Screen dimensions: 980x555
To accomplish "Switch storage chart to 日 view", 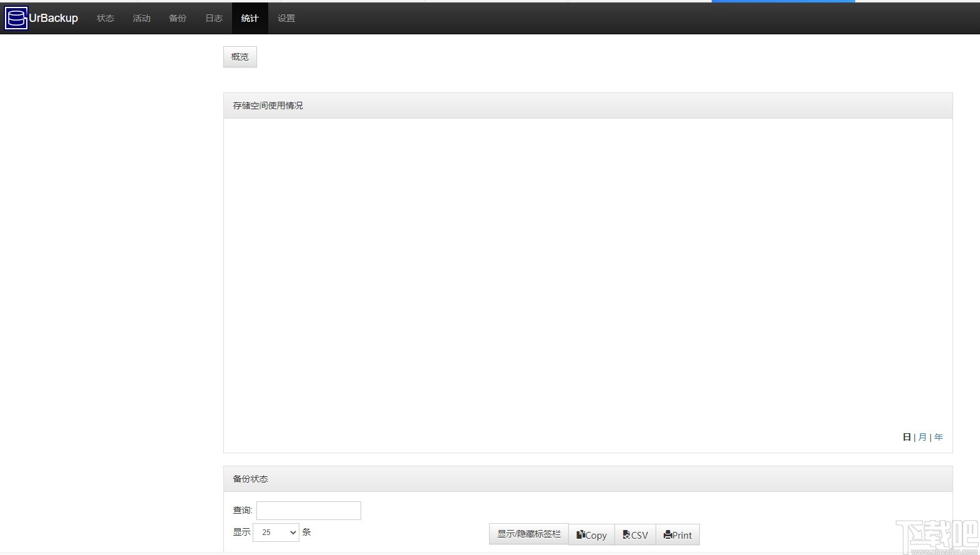I will (x=906, y=437).
